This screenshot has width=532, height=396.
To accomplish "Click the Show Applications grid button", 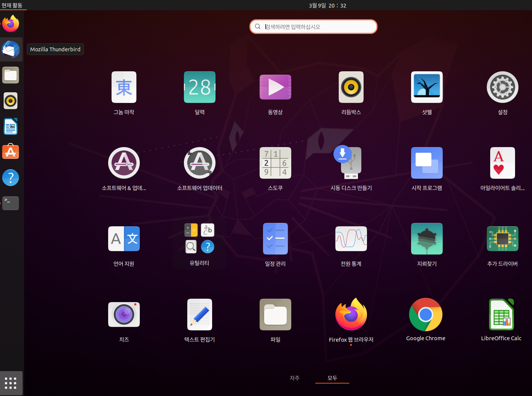I will [11, 383].
